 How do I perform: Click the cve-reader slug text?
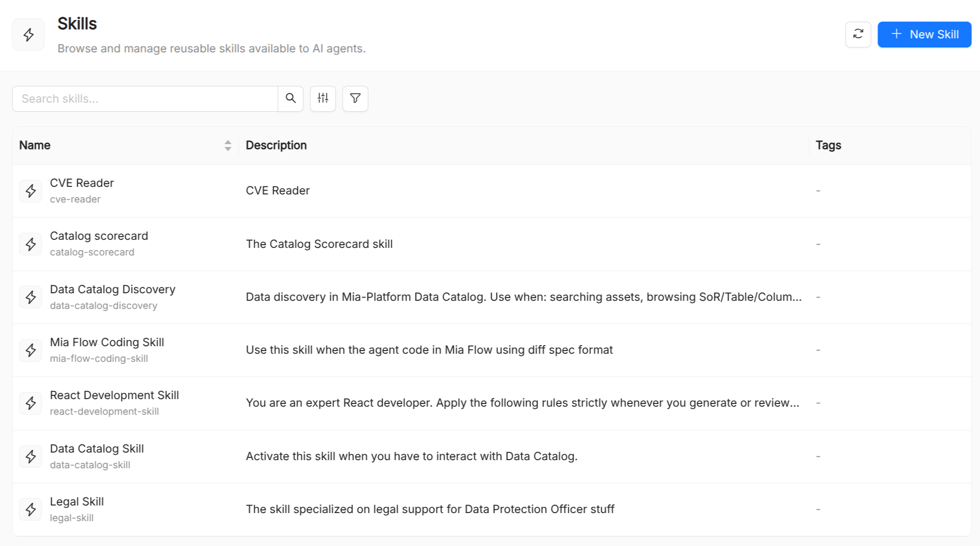coord(76,199)
